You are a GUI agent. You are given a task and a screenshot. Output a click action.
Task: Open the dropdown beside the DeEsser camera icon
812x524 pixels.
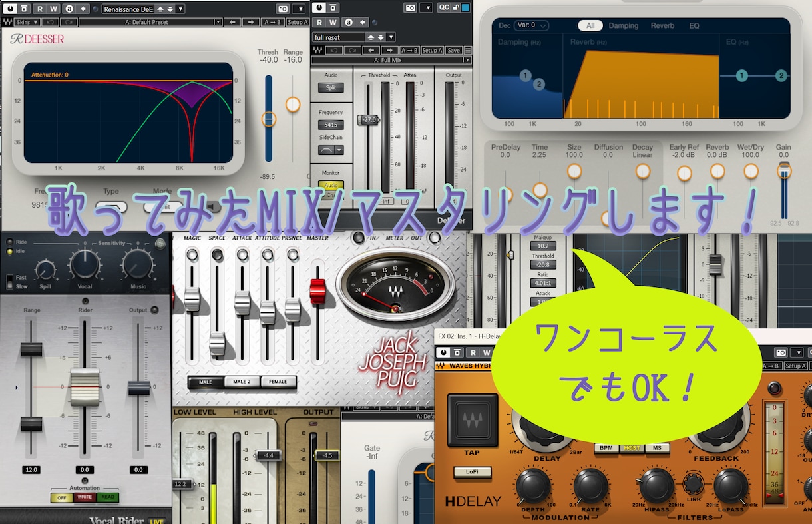coord(300,9)
